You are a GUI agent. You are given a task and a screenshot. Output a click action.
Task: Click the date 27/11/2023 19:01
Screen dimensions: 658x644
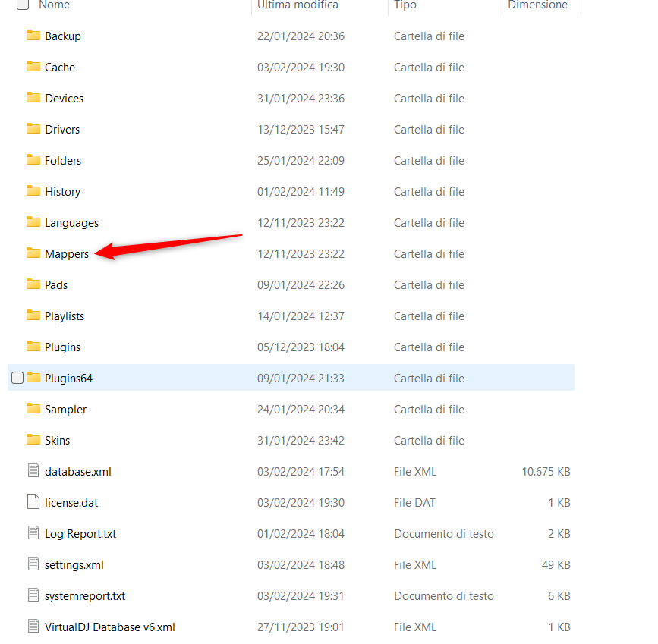click(x=301, y=627)
